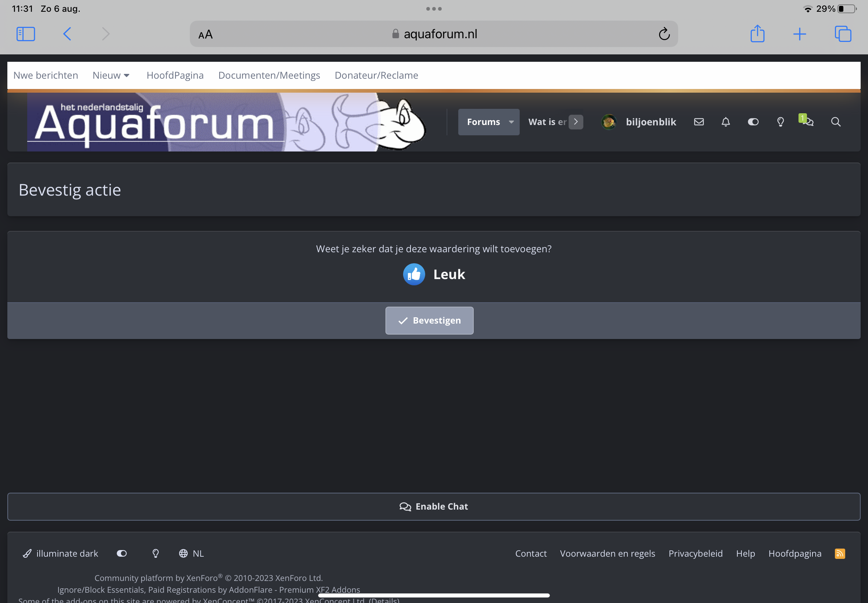Go to Nwe berichten

coord(46,75)
